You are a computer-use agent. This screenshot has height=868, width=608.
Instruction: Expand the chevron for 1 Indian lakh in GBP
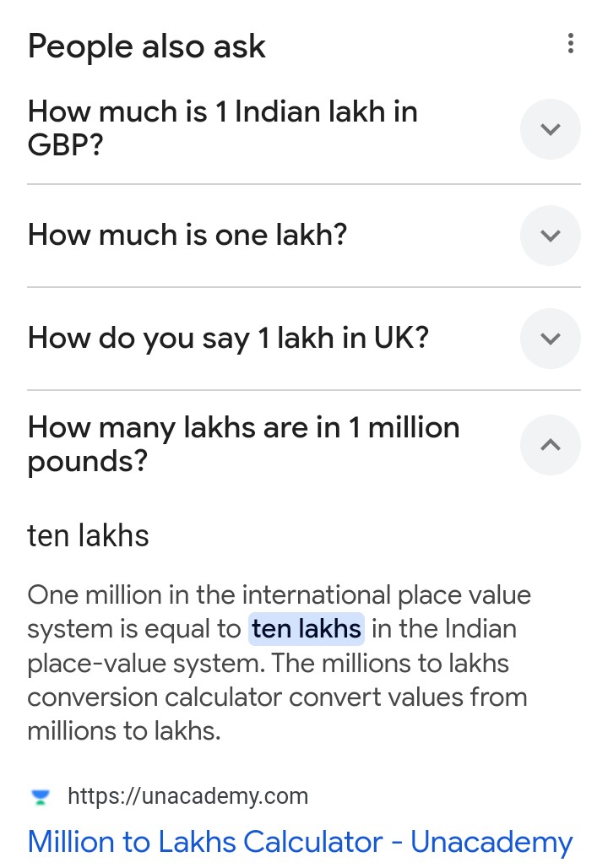[x=550, y=129]
